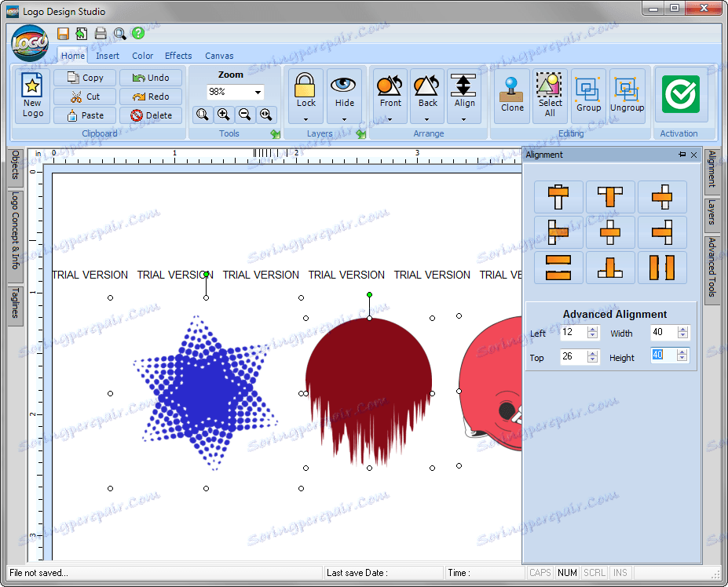Zoom in with the plus magnifier
The height and width of the screenshot is (587, 728).
(x=224, y=114)
